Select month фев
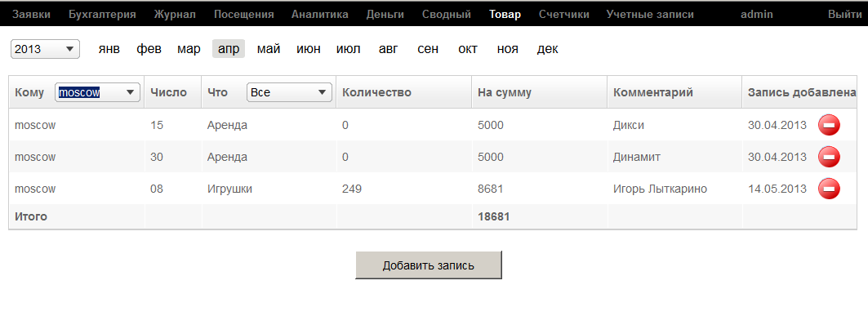This screenshot has height=325, width=868. point(149,49)
